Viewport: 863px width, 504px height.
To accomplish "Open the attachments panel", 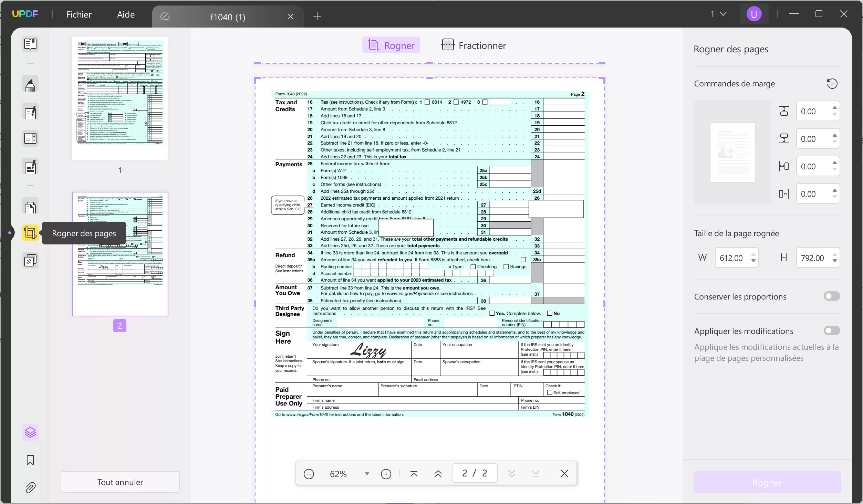I will point(30,488).
